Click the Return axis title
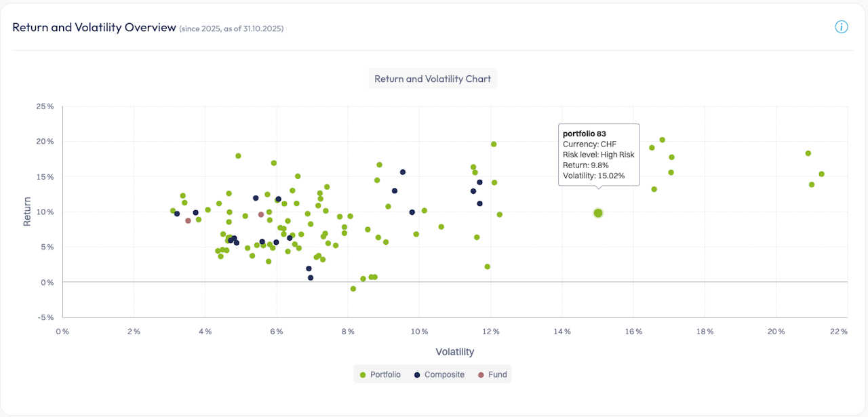Viewport: 868px width, 417px height. click(x=28, y=211)
